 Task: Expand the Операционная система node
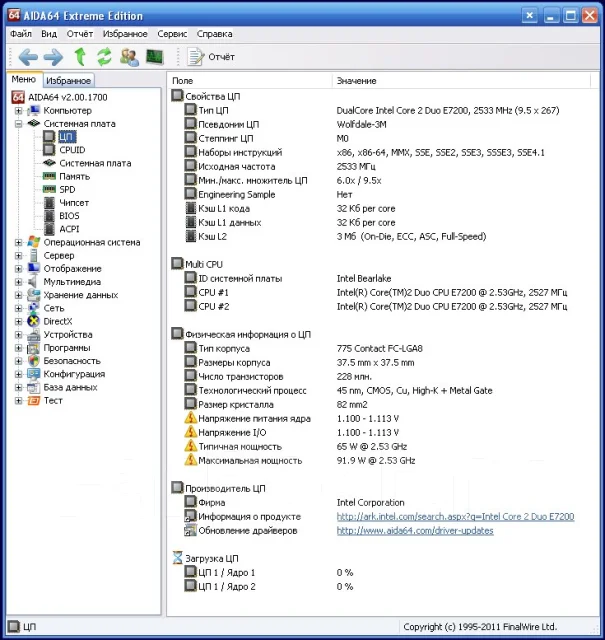tap(18, 242)
